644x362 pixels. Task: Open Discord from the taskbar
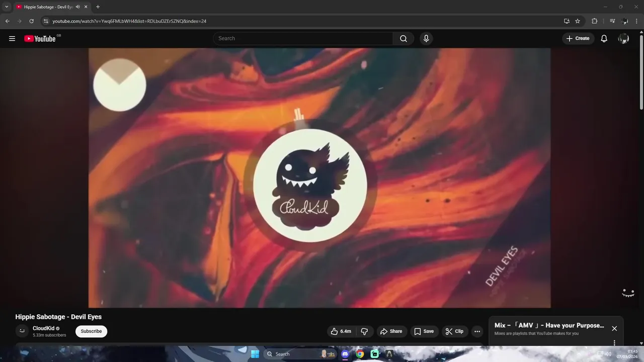coord(345,354)
